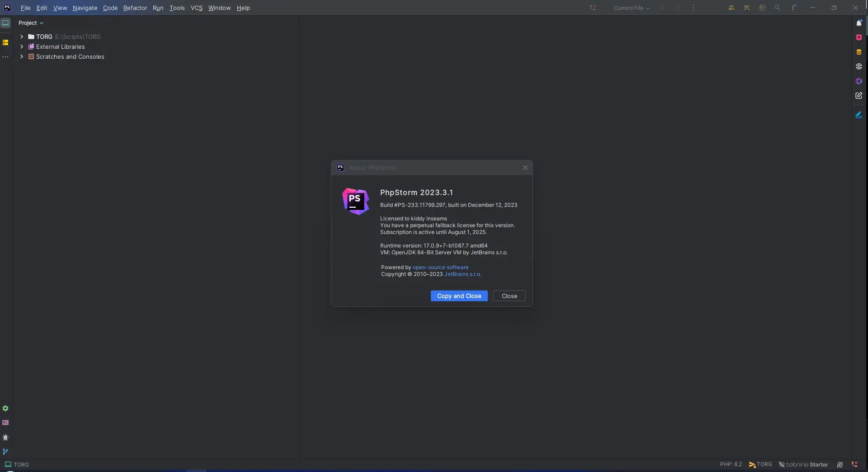Open run toolbar more actions dots
Viewport: 868px width, 472px height.
(693, 8)
